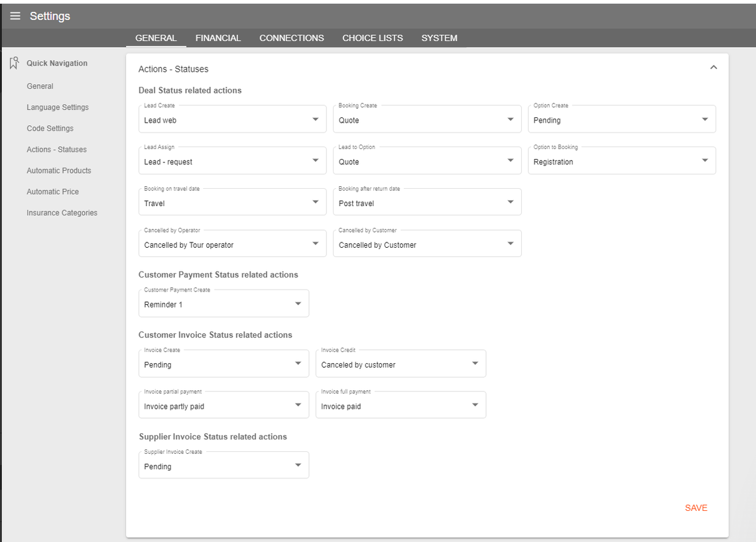Viewport: 756px width, 542px height.
Task: Jump to Language Settings section
Action: (58, 107)
